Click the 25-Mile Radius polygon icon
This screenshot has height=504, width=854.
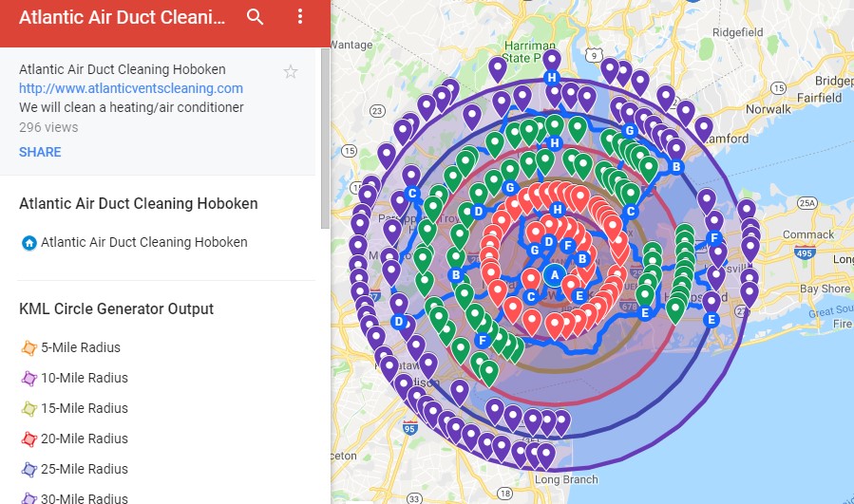click(28, 469)
